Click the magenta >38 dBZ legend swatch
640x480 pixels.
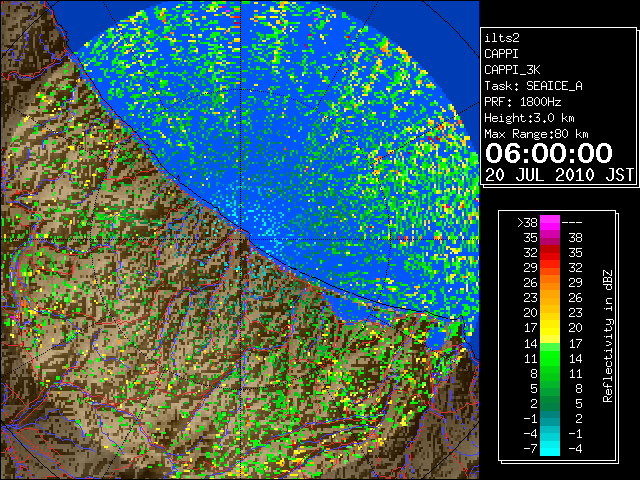[x=550, y=222]
